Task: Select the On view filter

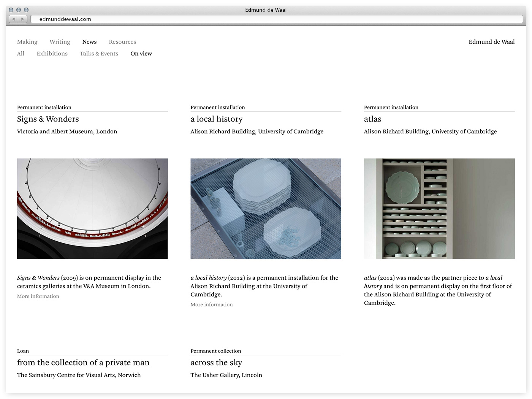Action: coord(141,54)
